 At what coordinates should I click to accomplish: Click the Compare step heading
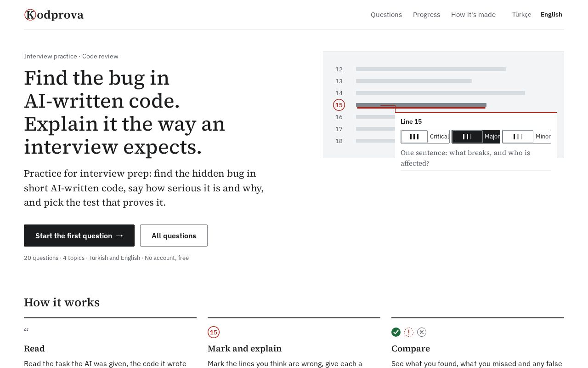[411, 349]
